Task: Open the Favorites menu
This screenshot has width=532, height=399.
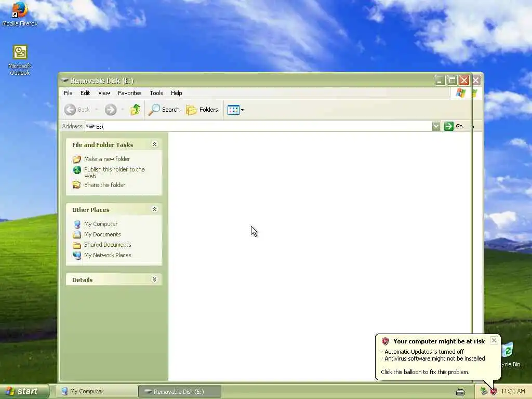Action: click(x=129, y=93)
